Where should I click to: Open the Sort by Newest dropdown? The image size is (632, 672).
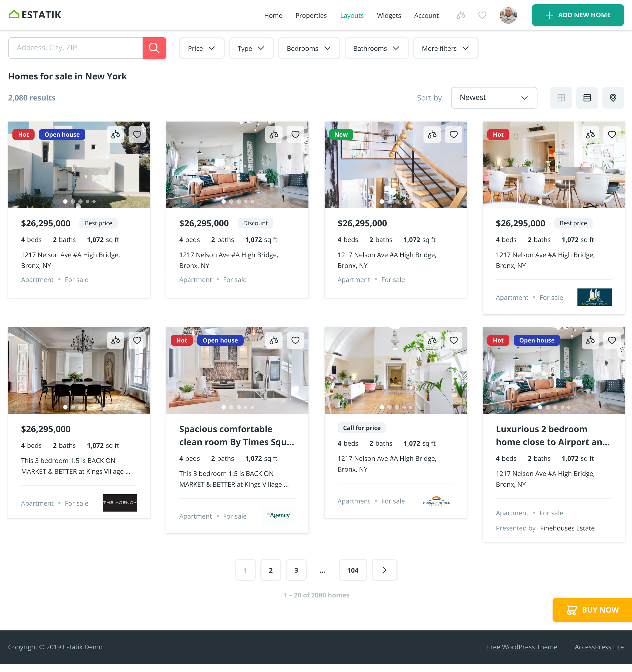[x=494, y=98]
